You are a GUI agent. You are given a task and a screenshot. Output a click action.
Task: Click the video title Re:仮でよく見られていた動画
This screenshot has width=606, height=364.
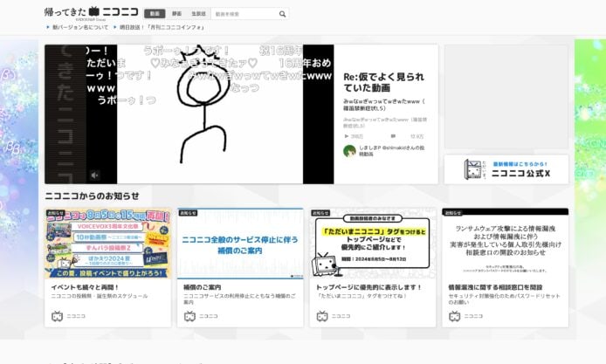click(382, 82)
